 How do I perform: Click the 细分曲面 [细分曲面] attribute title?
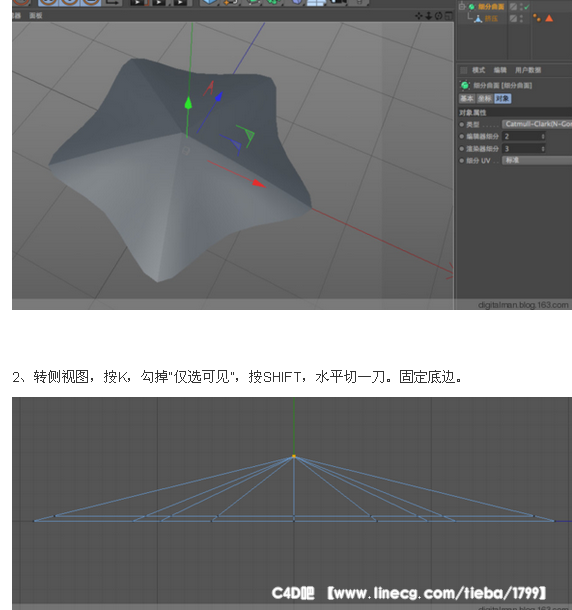point(502,85)
